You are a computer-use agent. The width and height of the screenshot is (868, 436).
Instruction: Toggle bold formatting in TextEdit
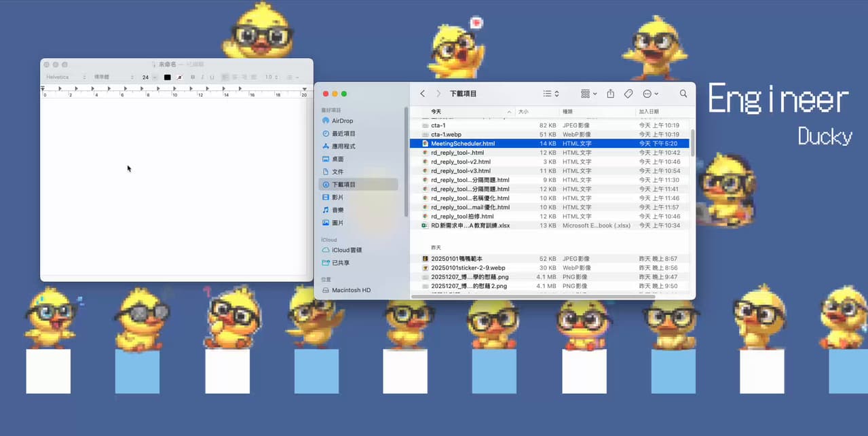[x=192, y=77]
